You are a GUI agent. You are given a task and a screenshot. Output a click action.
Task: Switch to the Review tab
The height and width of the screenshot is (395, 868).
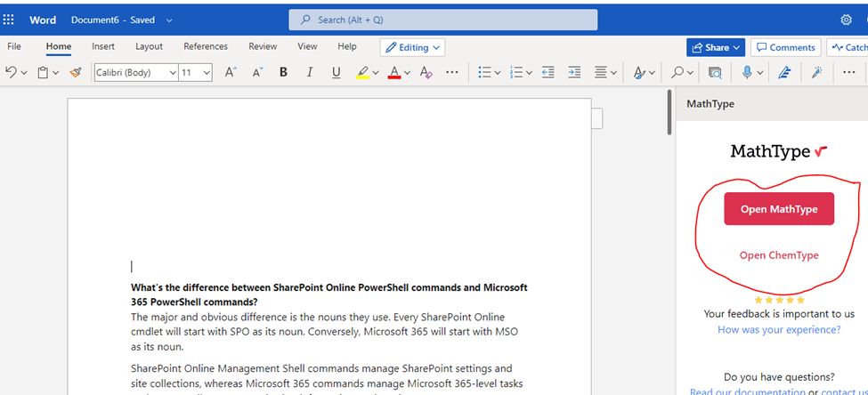point(263,46)
